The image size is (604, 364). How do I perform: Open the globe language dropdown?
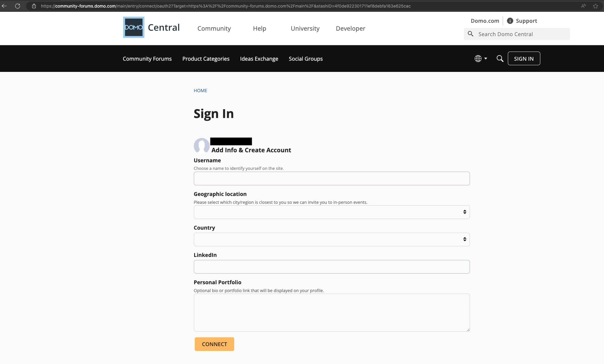tap(481, 59)
